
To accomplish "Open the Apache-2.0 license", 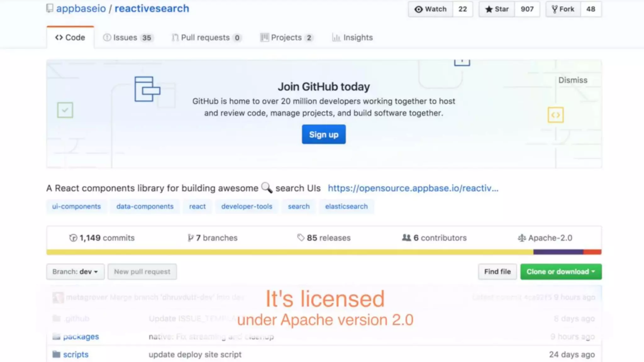I will click(x=545, y=238).
